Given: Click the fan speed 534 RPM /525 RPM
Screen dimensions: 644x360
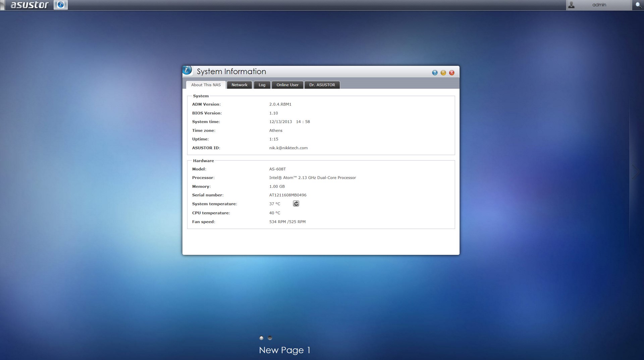Looking at the screenshot, I should [287, 222].
